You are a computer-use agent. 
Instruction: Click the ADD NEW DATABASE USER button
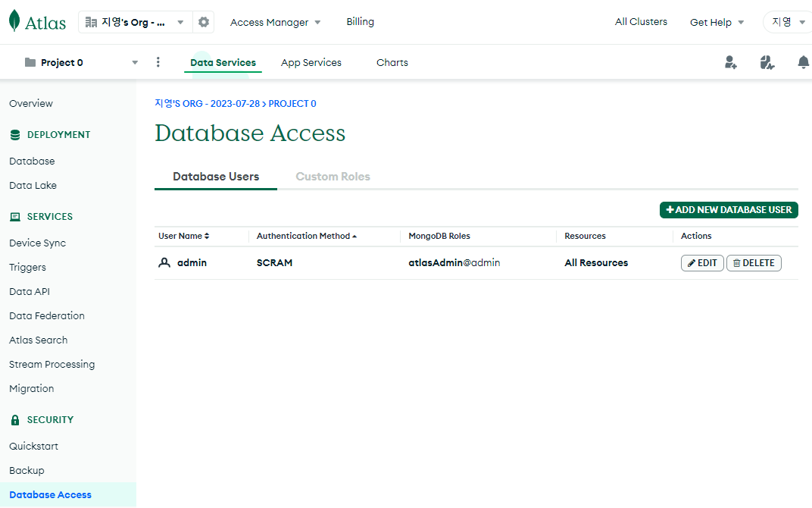coord(729,210)
